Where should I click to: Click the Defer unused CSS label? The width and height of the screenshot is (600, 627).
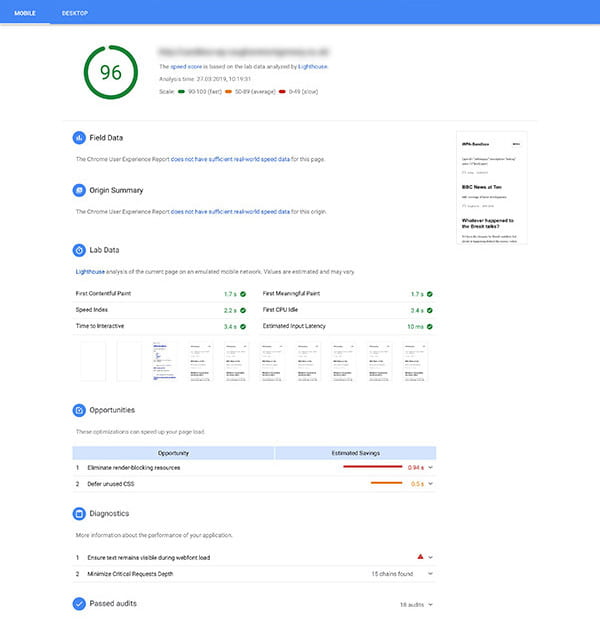click(x=111, y=484)
